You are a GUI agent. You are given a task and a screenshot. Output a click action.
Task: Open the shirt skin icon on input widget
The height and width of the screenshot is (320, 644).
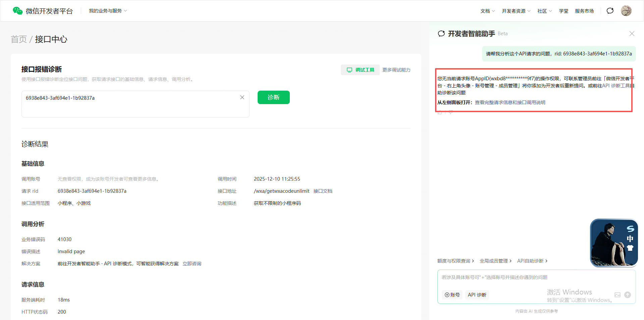click(x=630, y=248)
